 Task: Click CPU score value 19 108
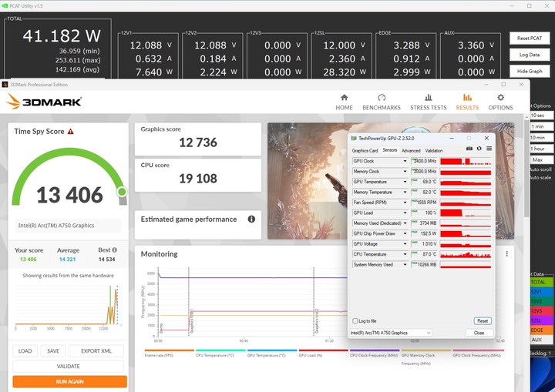point(198,179)
